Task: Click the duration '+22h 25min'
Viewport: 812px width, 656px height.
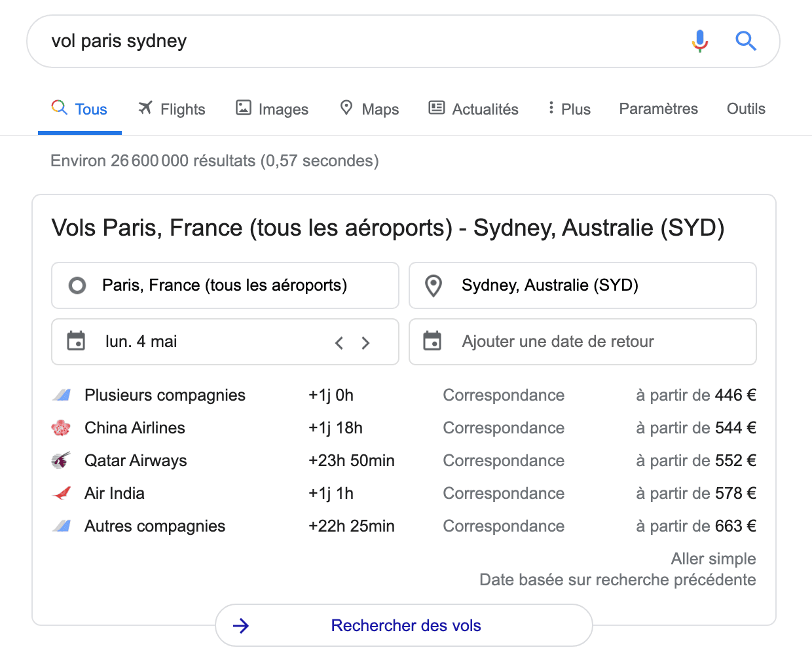Action: (x=352, y=526)
